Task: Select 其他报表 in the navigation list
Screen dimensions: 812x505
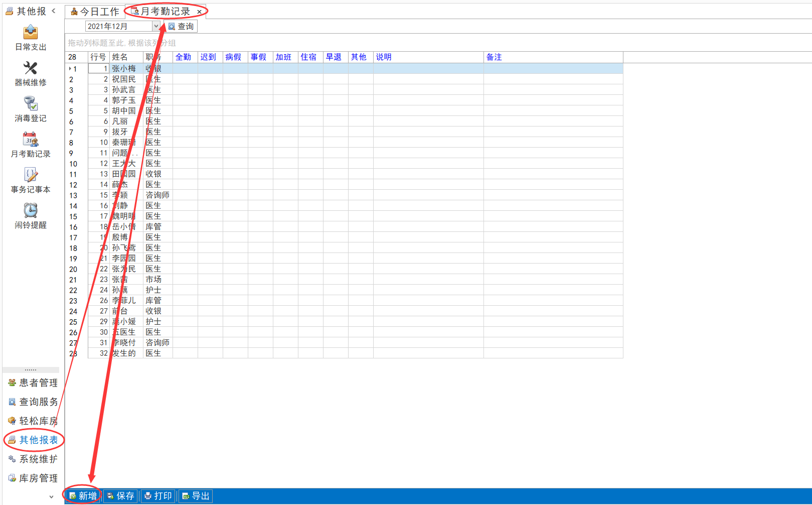Action: coord(33,440)
